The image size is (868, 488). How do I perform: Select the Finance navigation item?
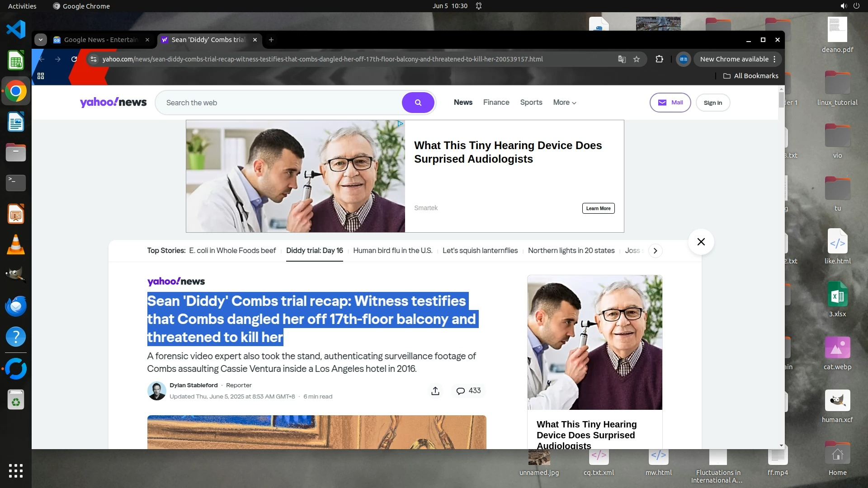[x=496, y=103]
